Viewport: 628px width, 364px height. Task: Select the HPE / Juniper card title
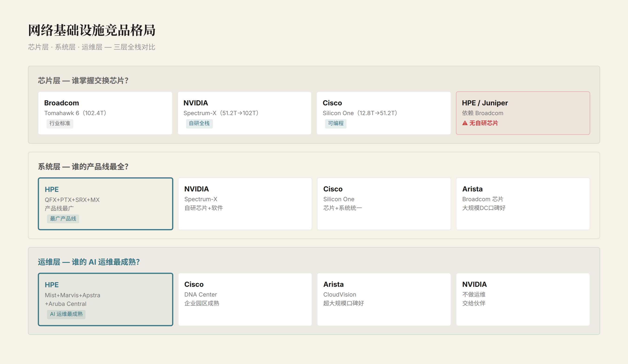coord(485,103)
